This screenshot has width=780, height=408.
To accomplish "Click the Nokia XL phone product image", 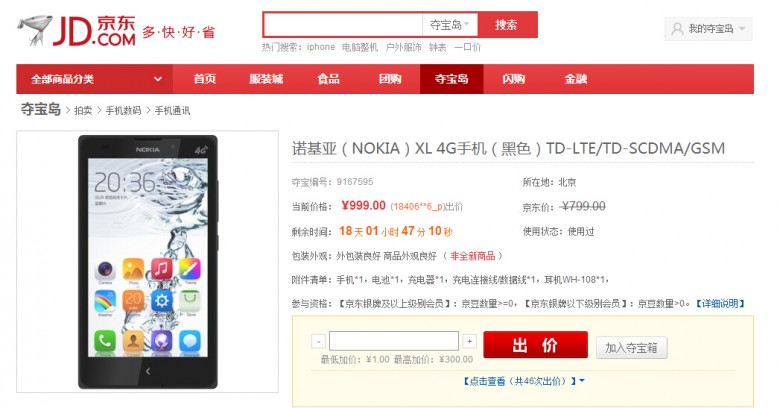I will (148, 262).
